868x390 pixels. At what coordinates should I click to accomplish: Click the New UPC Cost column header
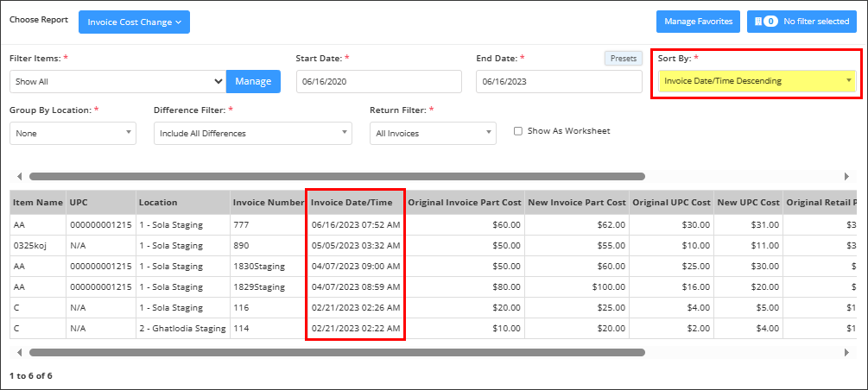tap(749, 203)
